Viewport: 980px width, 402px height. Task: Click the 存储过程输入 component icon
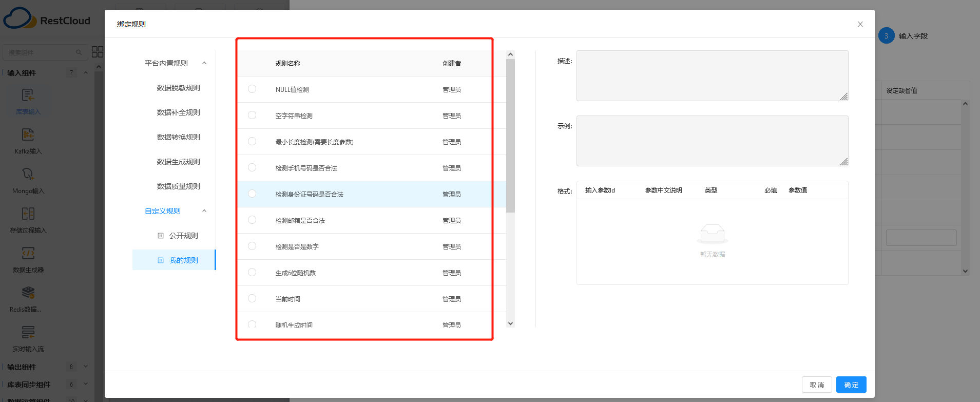[x=28, y=214]
